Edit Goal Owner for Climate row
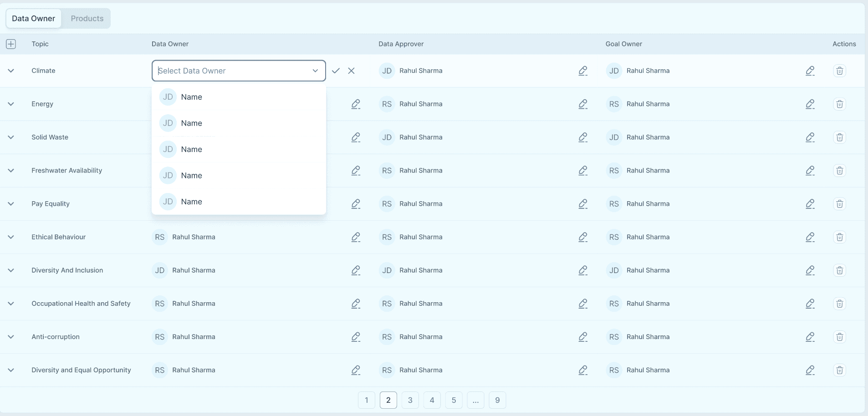The height and width of the screenshot is (416, 868). point(810,71)
